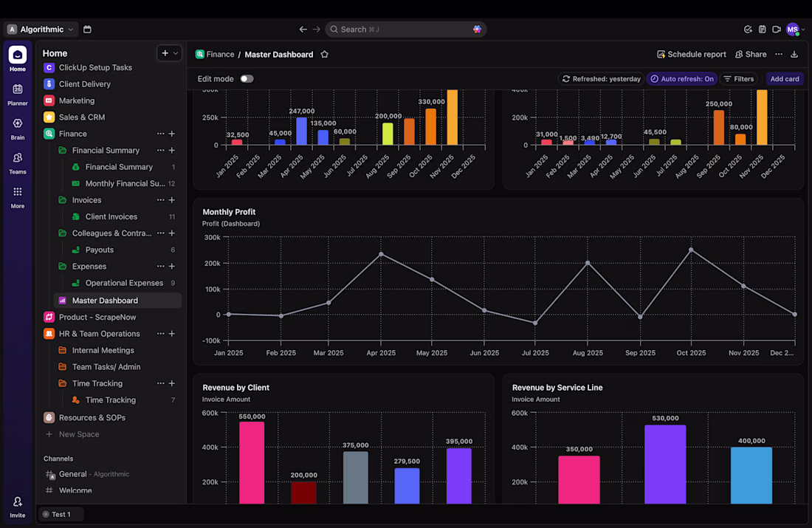Click the AI sparkle icon in search bar
Viewport: 812px width, 528px height.
(x=477, y=30)
